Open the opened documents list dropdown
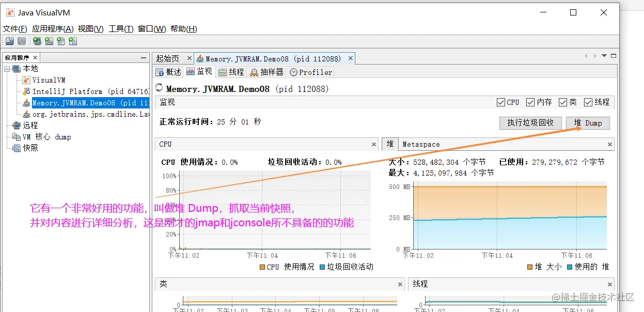The height and width of the screenshot is (312, 644). [x=604, y=56]
